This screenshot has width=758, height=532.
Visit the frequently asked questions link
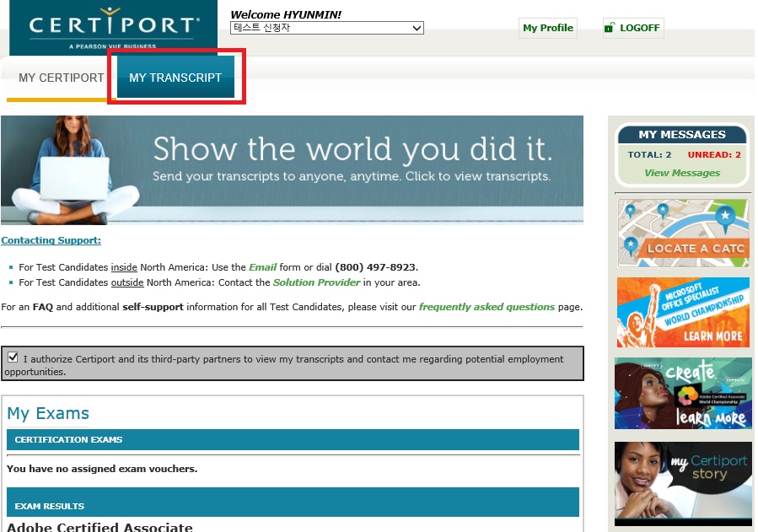point(487,307)
